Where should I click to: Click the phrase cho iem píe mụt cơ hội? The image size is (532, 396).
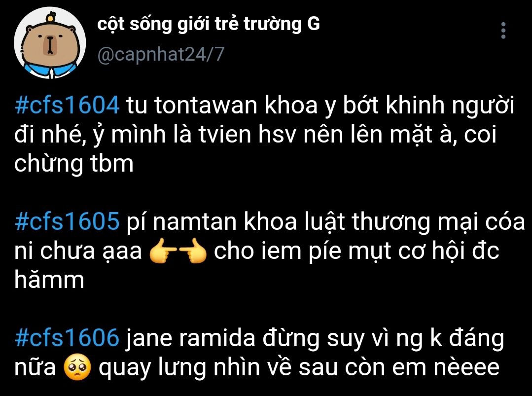point(341,252)
